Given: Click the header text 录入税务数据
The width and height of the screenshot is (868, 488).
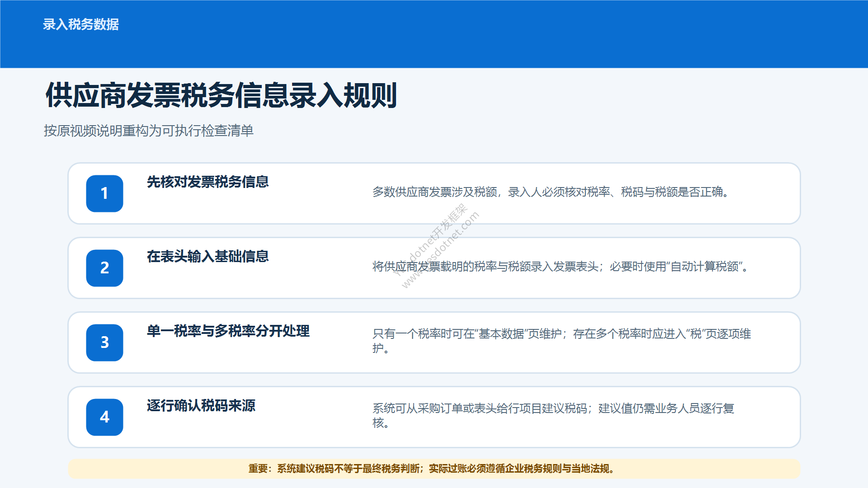Looking at the screenshot, I should [x=81, y=24].
